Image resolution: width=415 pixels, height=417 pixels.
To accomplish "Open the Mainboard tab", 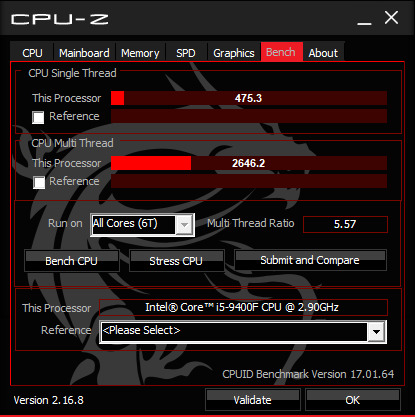I will point(84,53).
